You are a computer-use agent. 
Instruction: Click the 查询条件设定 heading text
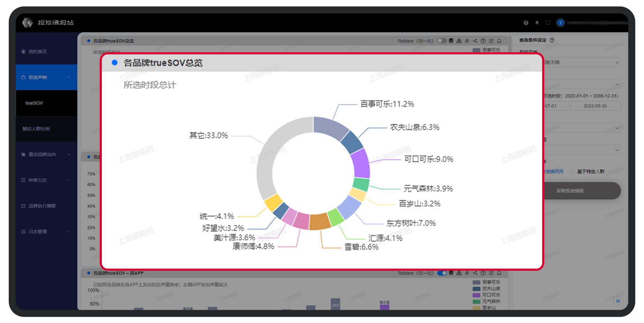click(x=533, y=40)
